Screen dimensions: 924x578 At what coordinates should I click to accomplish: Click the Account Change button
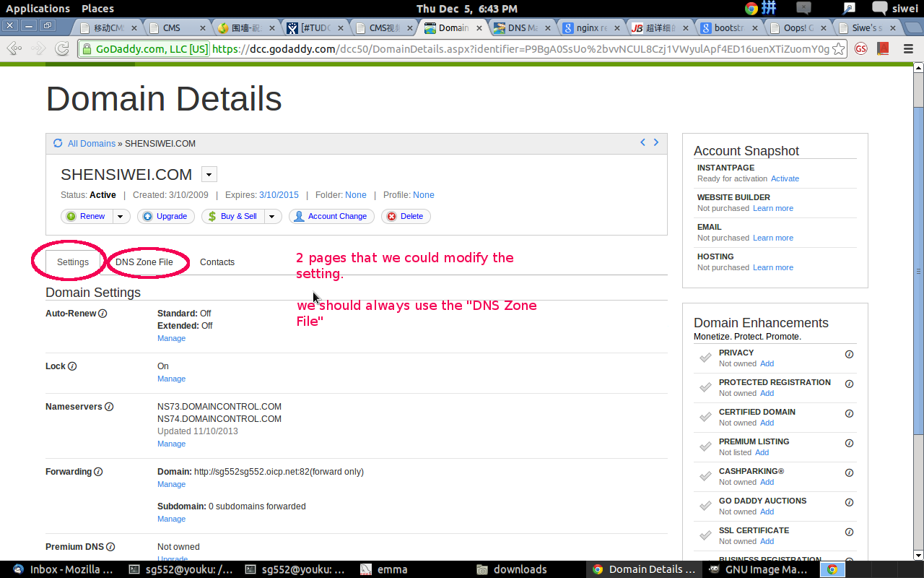331,216
